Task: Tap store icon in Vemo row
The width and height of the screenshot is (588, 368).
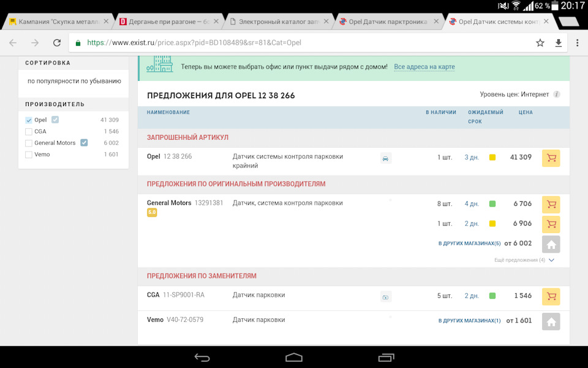Action: (x=551, y=321)
